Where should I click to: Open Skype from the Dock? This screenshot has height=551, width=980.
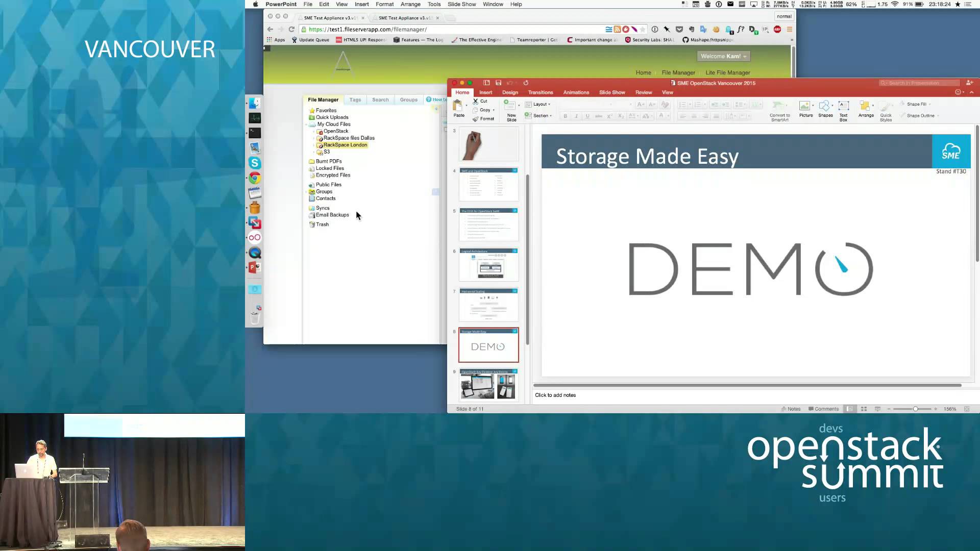[x=255, y=163]
